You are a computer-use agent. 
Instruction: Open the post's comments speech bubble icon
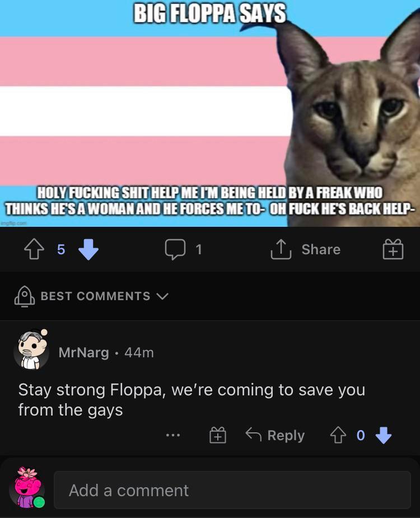pyautogui.click(x=175, y=249)
